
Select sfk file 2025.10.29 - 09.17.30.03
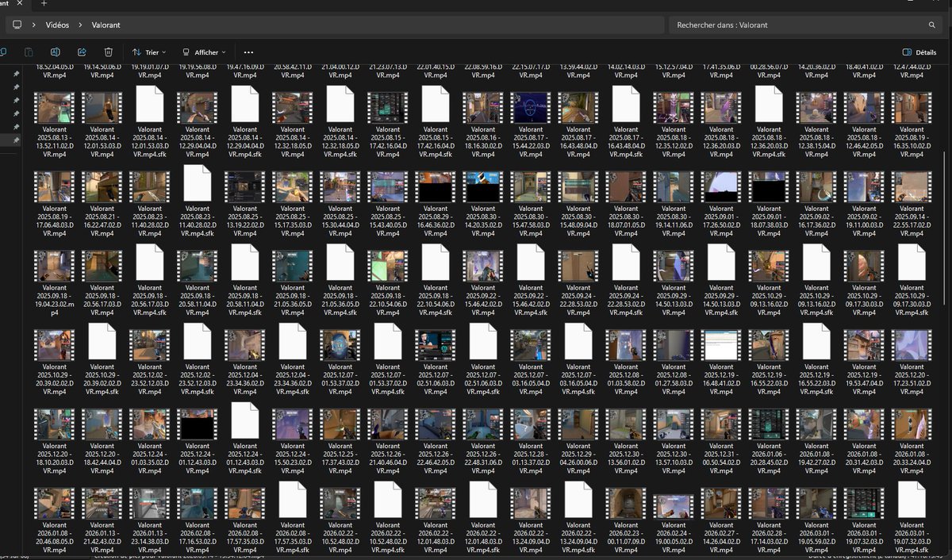(x=911, y=262)
